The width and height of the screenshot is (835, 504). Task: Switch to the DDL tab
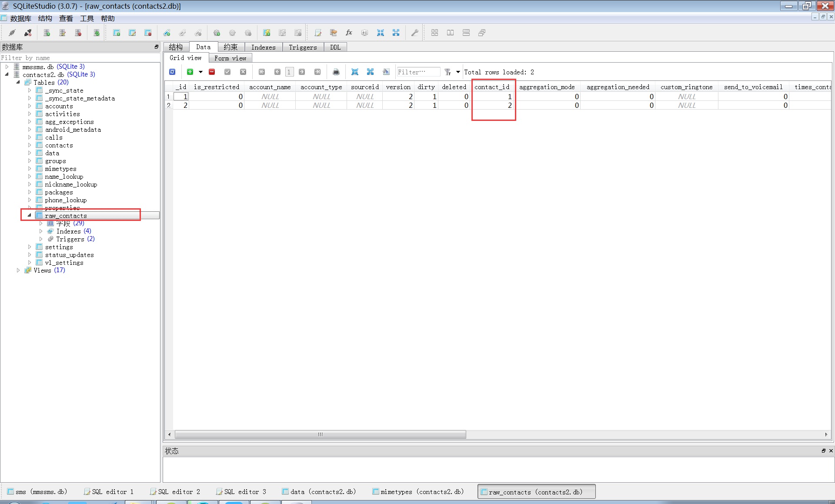pos(335,47)
